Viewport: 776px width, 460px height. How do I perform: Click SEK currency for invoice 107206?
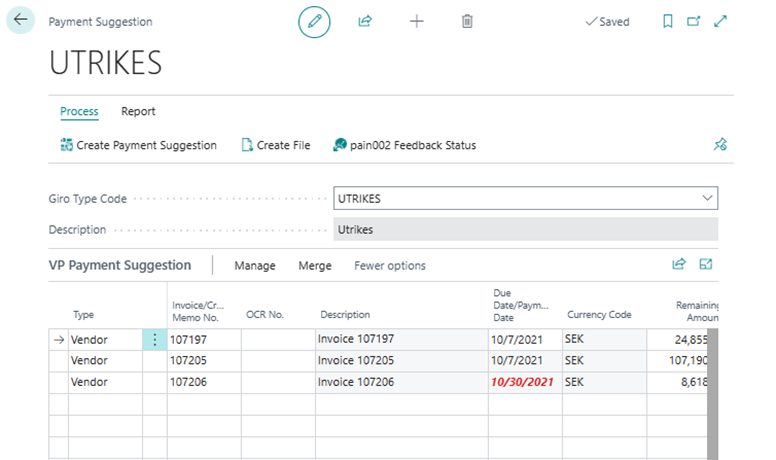click(x=604, y=382)
